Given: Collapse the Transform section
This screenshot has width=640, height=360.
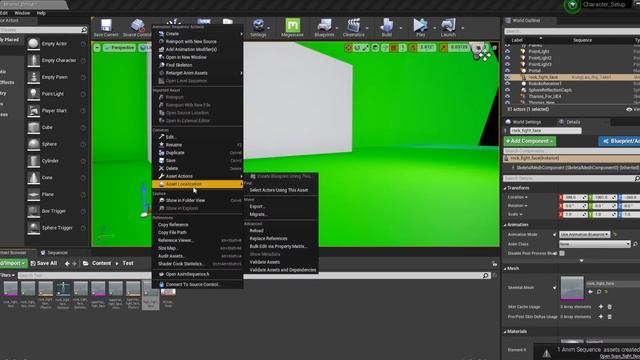Looking at the screenshot, I should [x=505, y=188].
